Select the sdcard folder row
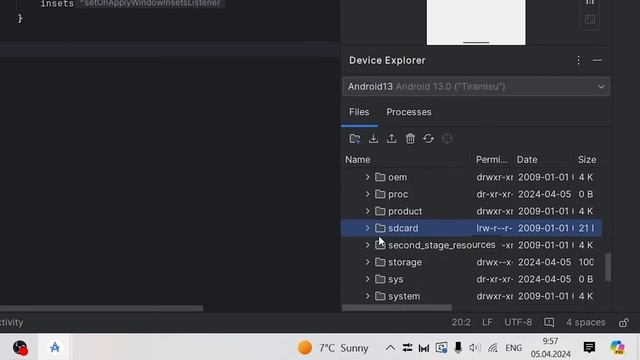The height and width of the screenshot is (360, 640). pyautogui.click(x=471, y=228)
